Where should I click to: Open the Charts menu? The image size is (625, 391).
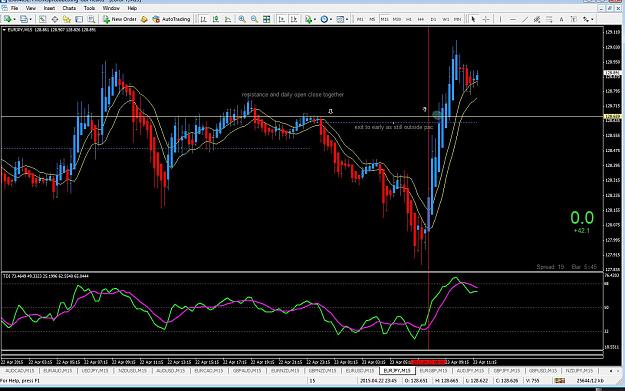tap(69, 8)
